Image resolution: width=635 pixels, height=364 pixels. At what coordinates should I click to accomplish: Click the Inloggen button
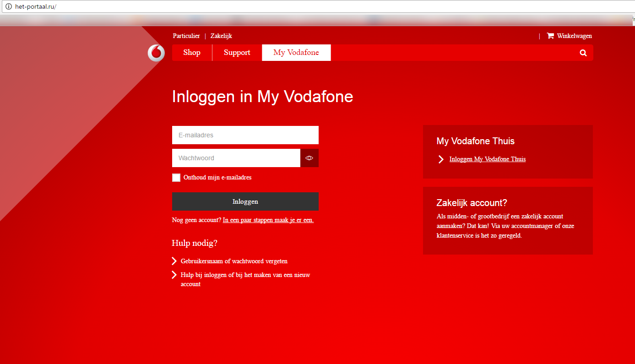click(245, 201)
